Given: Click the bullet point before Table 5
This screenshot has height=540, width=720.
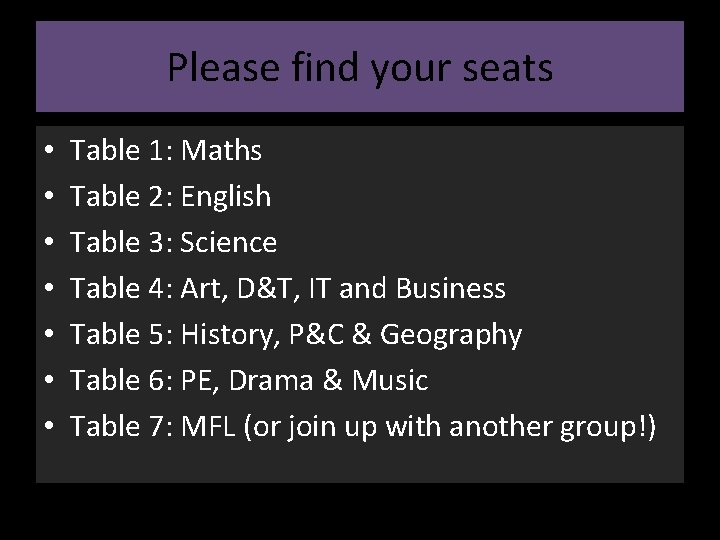Looking at the screenshot, I should [x=47, y=336].
